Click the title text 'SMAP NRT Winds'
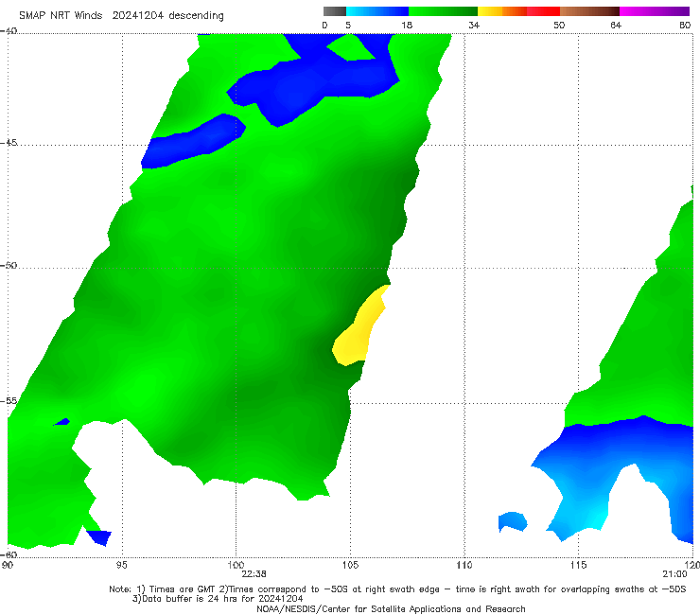 (x=61, y=16)
